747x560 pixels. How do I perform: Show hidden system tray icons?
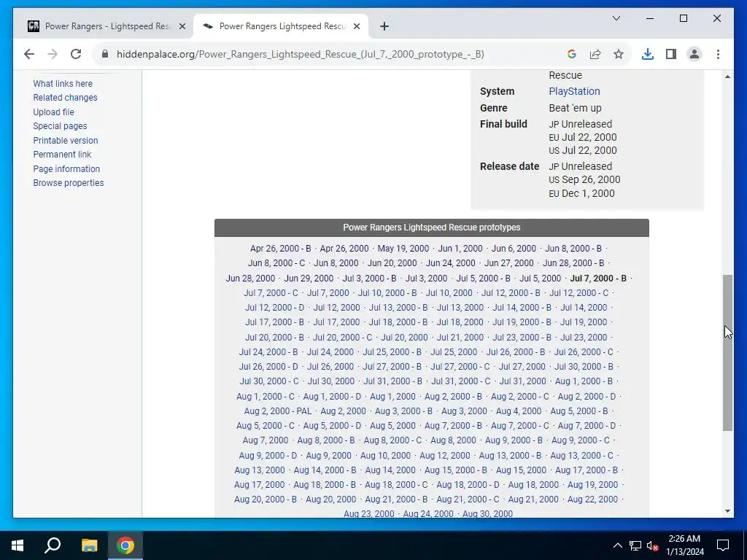click(617, 545)
